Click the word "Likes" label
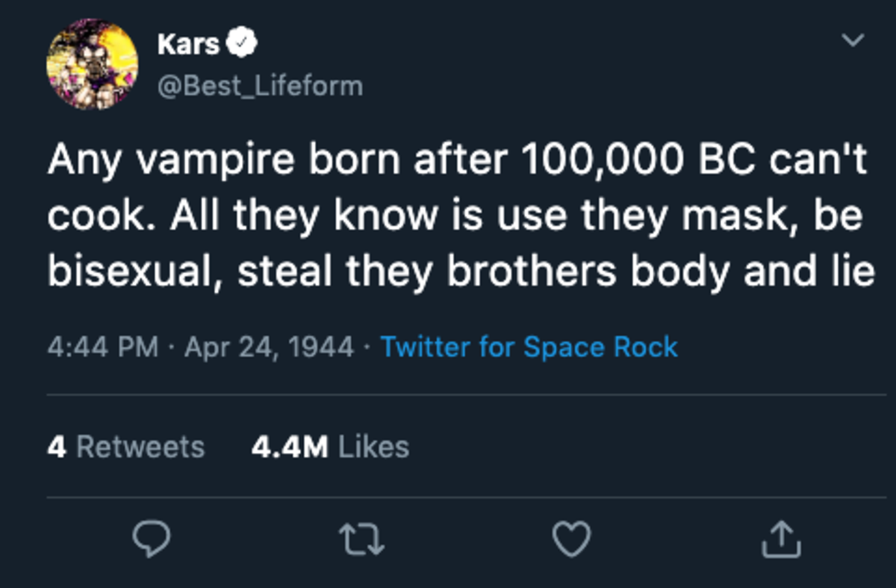 click(373, 446)
